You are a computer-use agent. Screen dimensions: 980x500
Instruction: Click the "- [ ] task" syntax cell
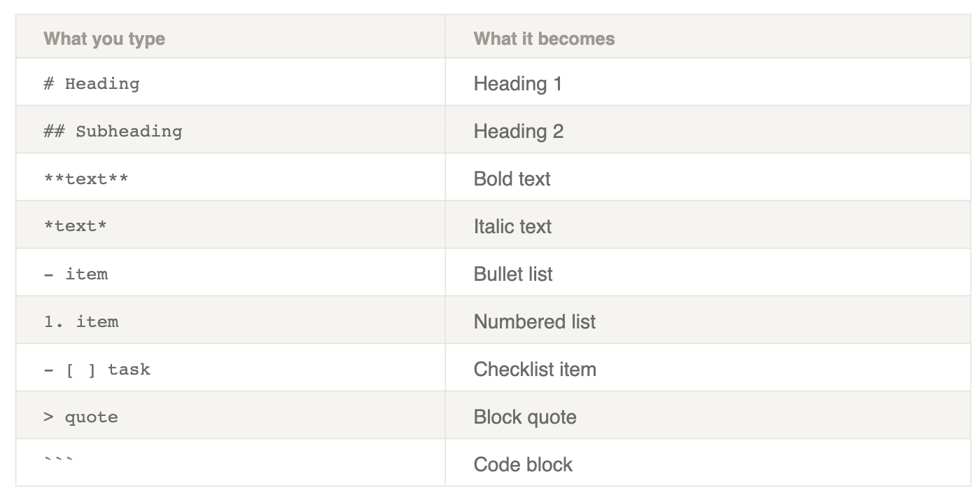pos(97,370)
